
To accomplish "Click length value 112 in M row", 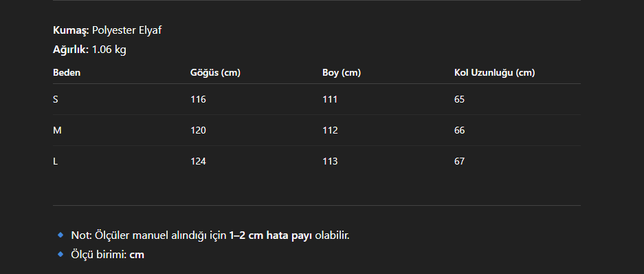I will coord(330,130).
